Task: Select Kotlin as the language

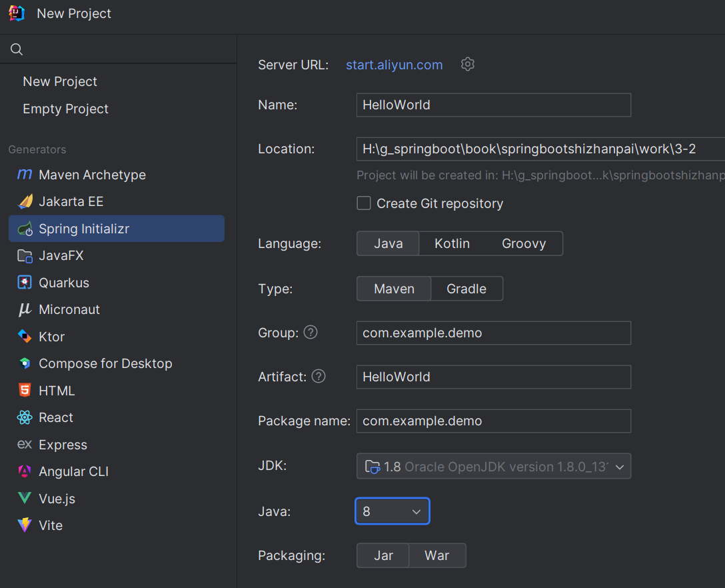Action: 452,243
